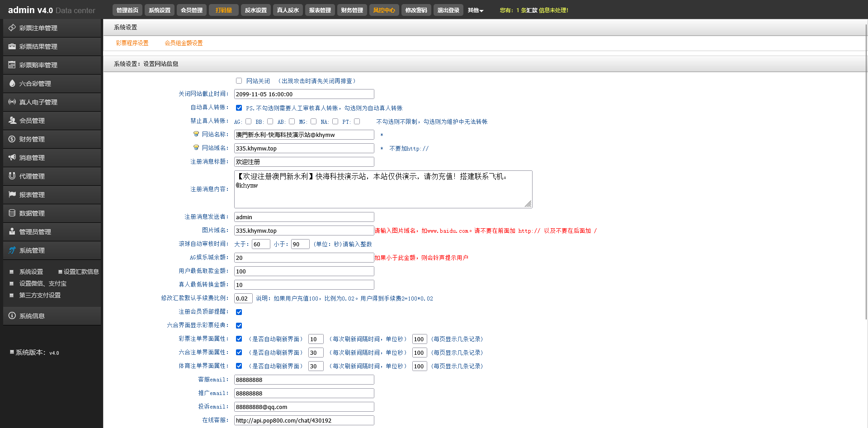868x428 pixels.
Task: Open the 其他 dropdown in top bar
Action: (x=475, y=10)
